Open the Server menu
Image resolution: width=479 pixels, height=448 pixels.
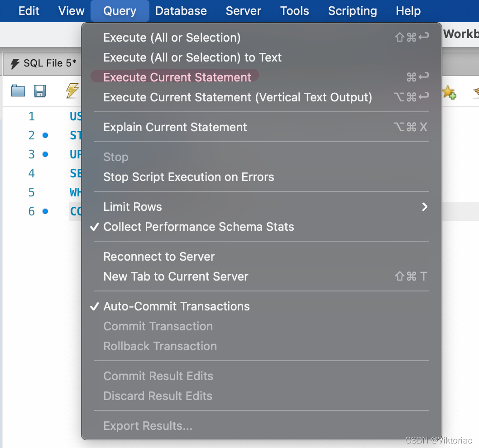(243, 11)
